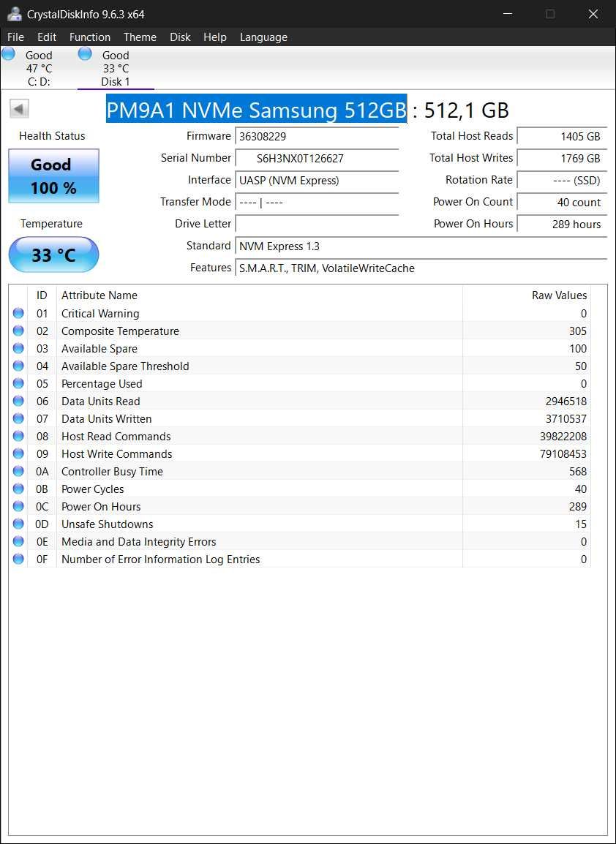Open the Theme menu
This screenshot has width=616, height=844.
coord(140,37)
